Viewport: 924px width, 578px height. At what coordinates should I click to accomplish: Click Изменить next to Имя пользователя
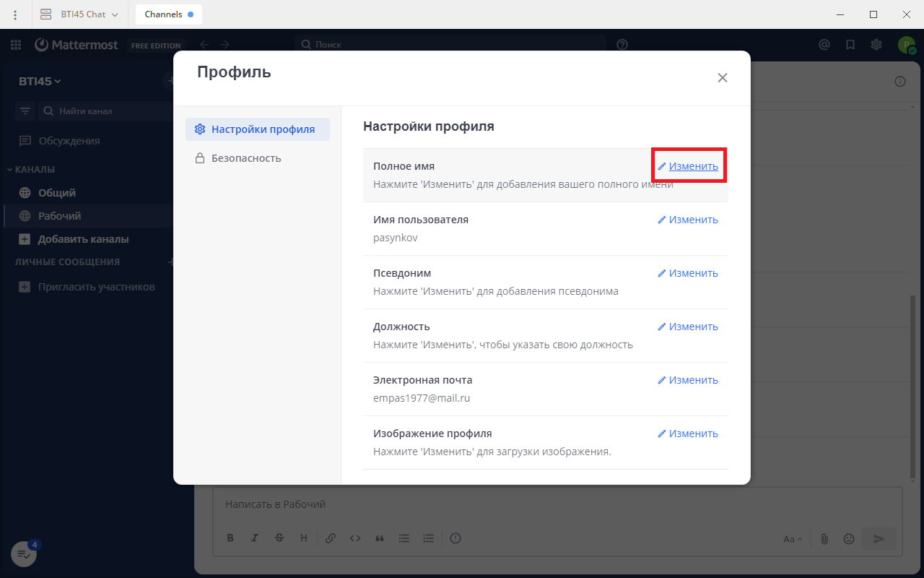pyautogui.click(x=688, y=220)
